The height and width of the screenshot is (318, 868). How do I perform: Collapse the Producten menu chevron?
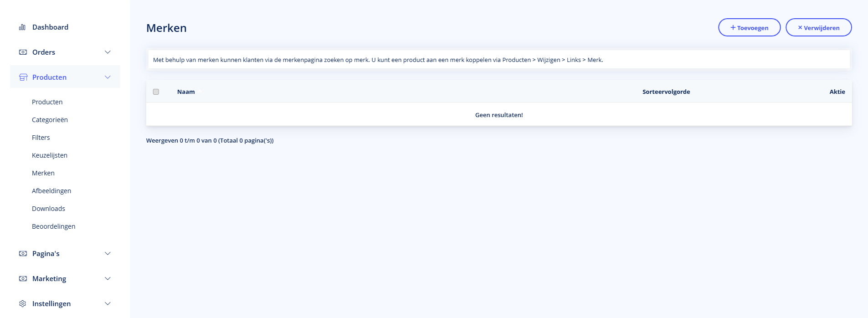[x=108, y=77]
